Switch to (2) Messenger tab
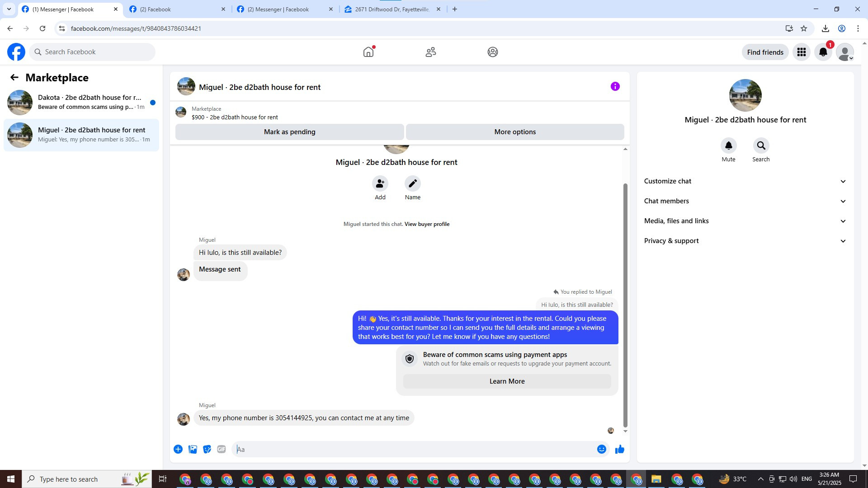 click(284, 9)
